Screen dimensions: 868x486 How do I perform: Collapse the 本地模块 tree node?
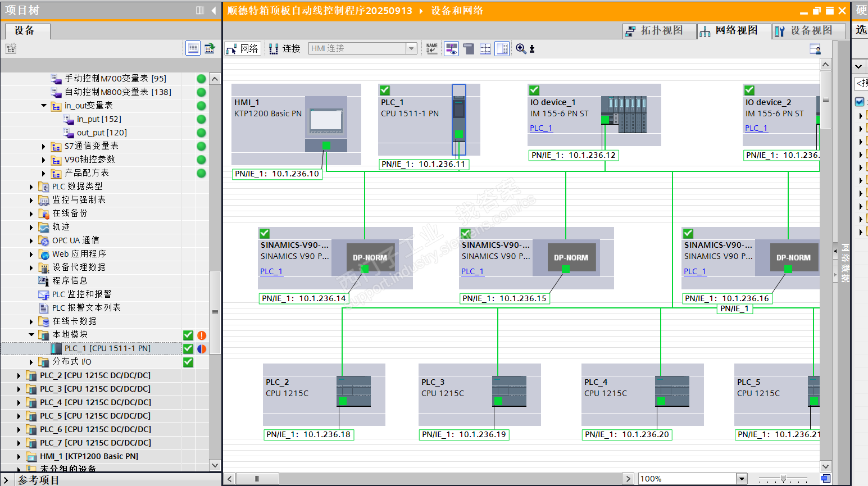[31, 335]
